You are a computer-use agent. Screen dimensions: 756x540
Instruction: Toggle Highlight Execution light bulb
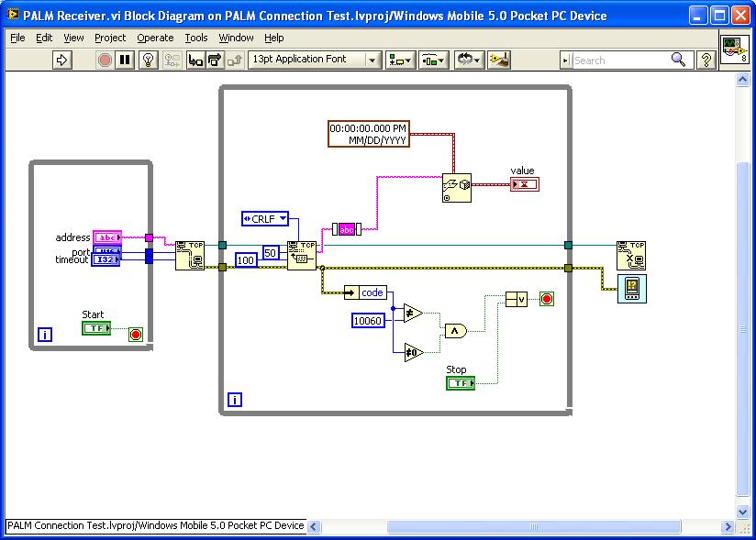pyautogui.click(x=146, y=60)
